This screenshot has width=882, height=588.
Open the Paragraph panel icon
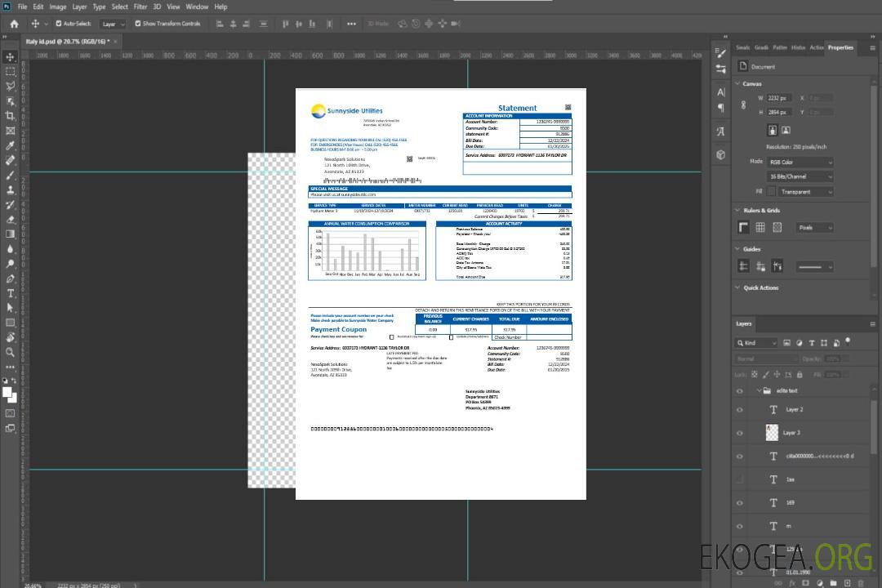[721, 108]
